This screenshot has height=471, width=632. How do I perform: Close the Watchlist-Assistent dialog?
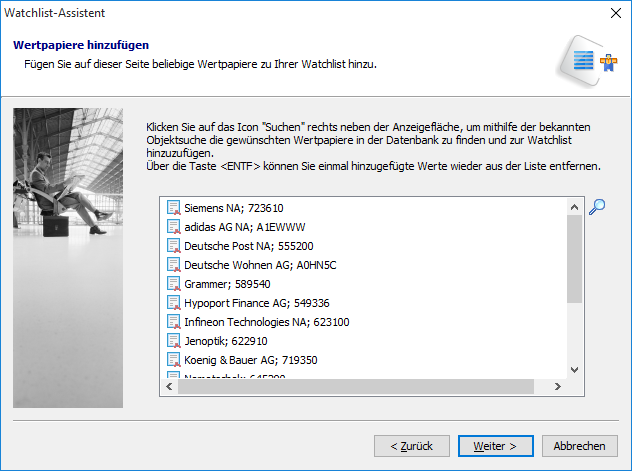click(x=612, y=13)
